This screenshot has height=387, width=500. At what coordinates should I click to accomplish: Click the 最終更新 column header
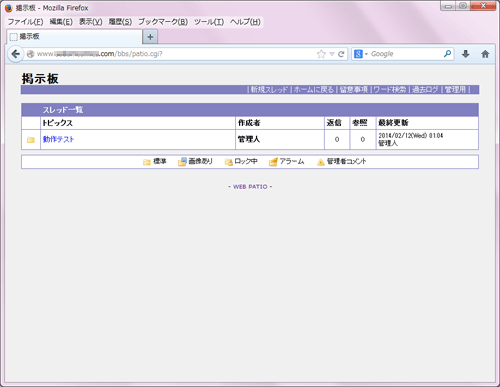(x=393, y=123)
